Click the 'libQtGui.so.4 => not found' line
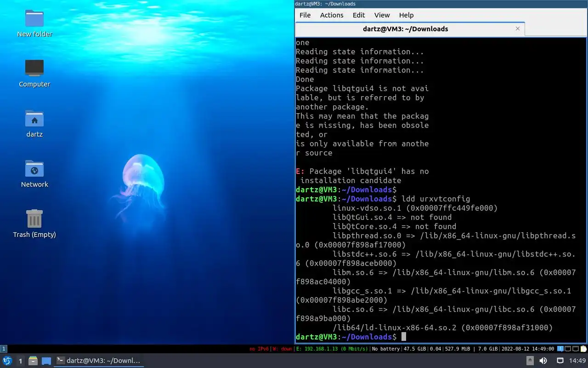This screenshot has height=368, width=588. point(392,217)
